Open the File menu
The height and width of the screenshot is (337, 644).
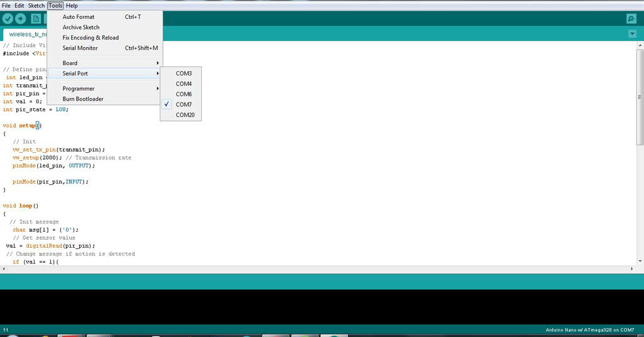(x=6, y=6)
